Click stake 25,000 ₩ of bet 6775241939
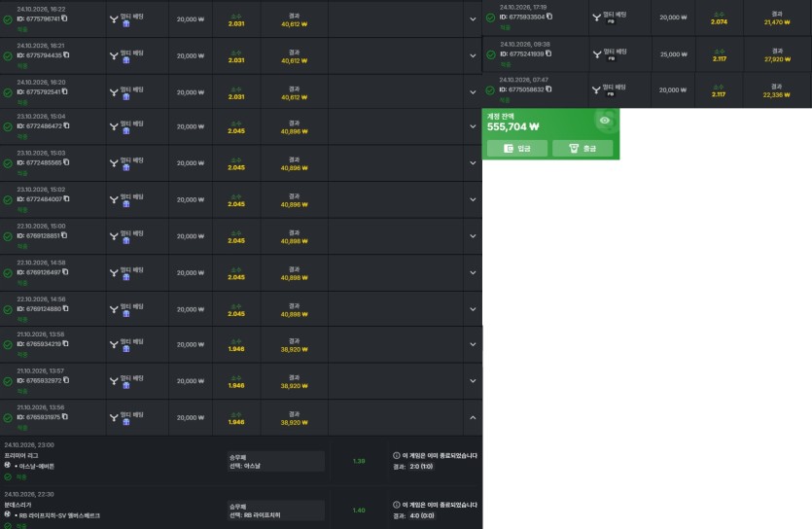Screen dimensions: 812x529 click(673, 54)
